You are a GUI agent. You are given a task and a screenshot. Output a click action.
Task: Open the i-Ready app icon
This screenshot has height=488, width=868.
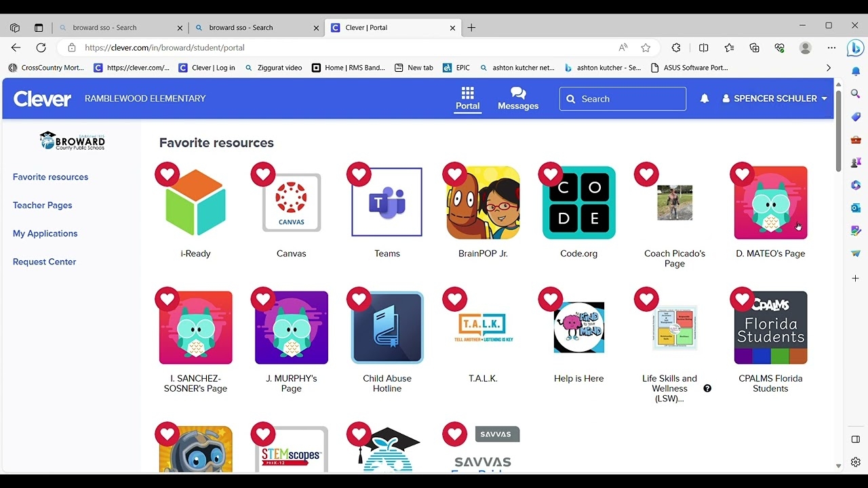point(195,203)
